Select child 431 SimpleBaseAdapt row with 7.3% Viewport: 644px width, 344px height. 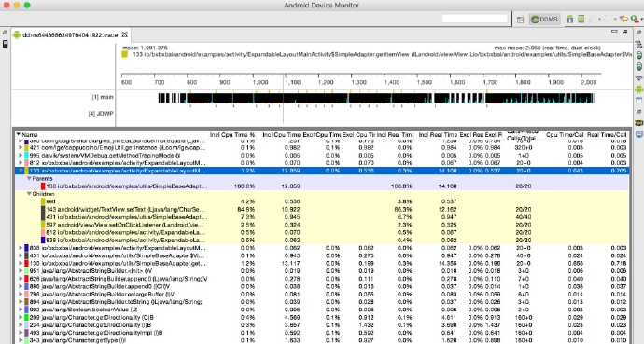click(x=321, y=217)
